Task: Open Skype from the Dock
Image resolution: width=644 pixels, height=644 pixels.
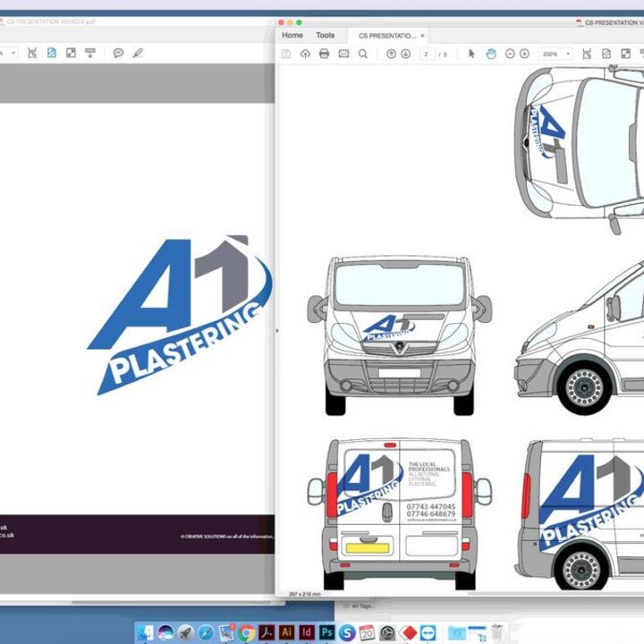Action: (x=347, y=632)
